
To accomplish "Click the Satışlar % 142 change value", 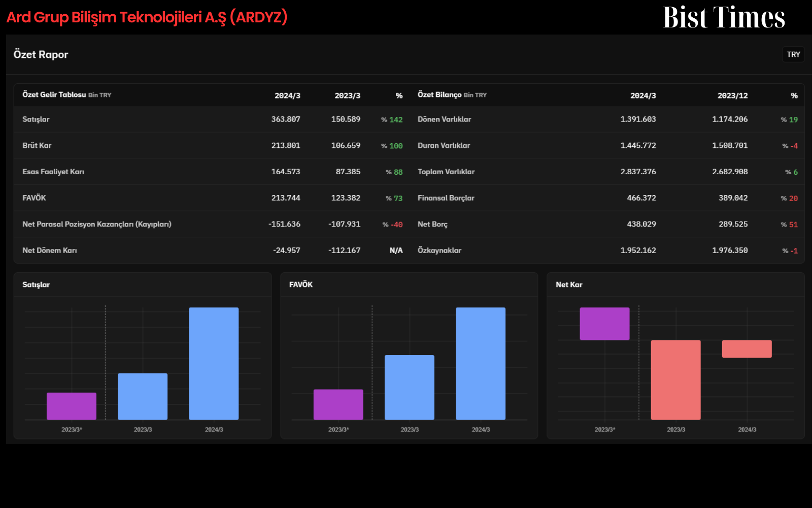I will (x=392, y=119).
